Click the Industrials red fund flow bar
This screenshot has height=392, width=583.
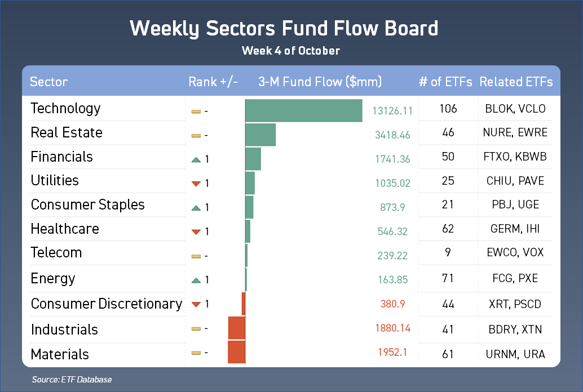pyautogui.click(x=237, y=328)
